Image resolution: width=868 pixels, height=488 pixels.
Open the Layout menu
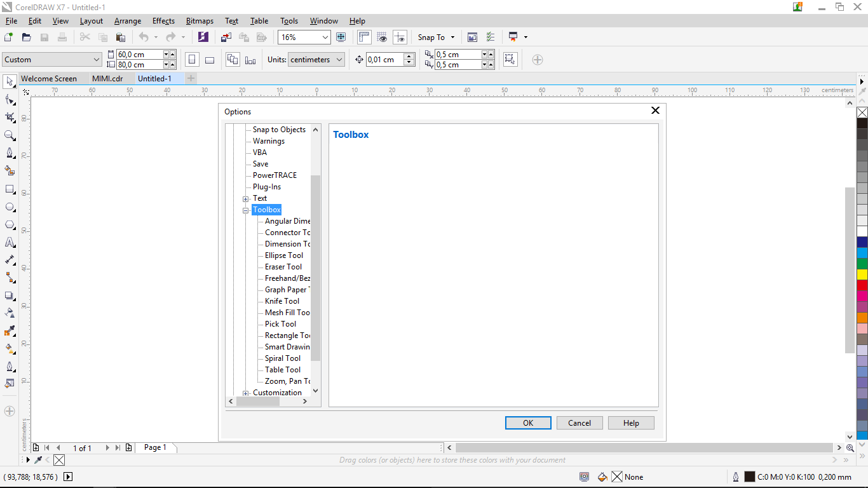pyautogui.click(x=92, y=21)
